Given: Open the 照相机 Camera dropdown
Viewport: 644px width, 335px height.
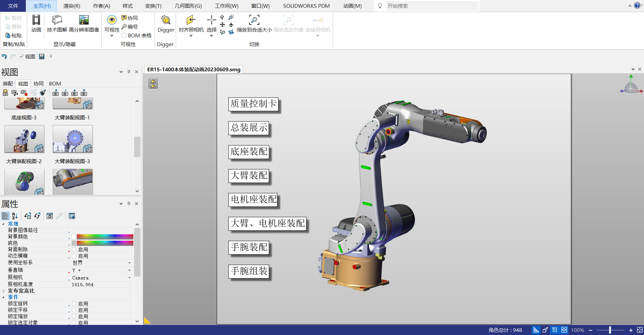Looking at the screenshot, I should coord(129,278).
